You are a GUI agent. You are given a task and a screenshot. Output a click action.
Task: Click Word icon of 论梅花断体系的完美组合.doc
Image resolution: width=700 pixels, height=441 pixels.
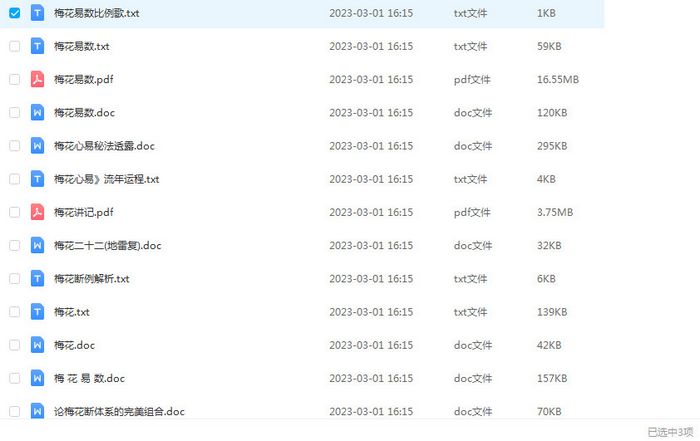click(x=38, y=411)
